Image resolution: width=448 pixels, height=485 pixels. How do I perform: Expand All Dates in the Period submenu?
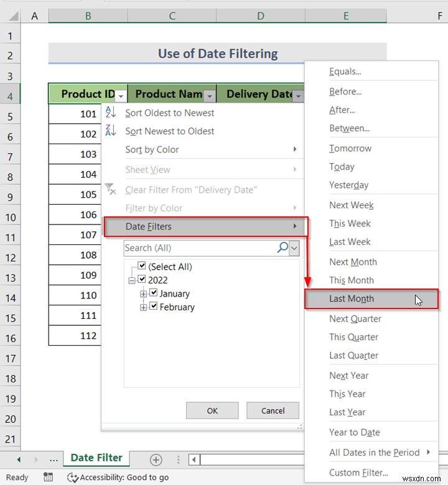point(428,452)
